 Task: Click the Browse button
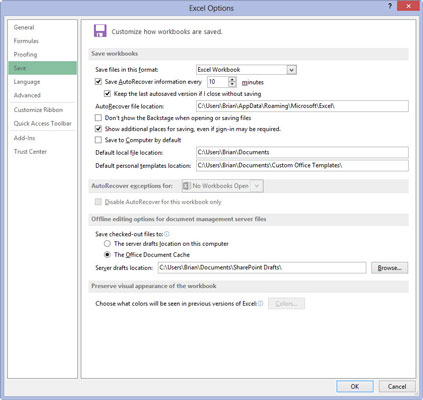(x=389, y=268)
